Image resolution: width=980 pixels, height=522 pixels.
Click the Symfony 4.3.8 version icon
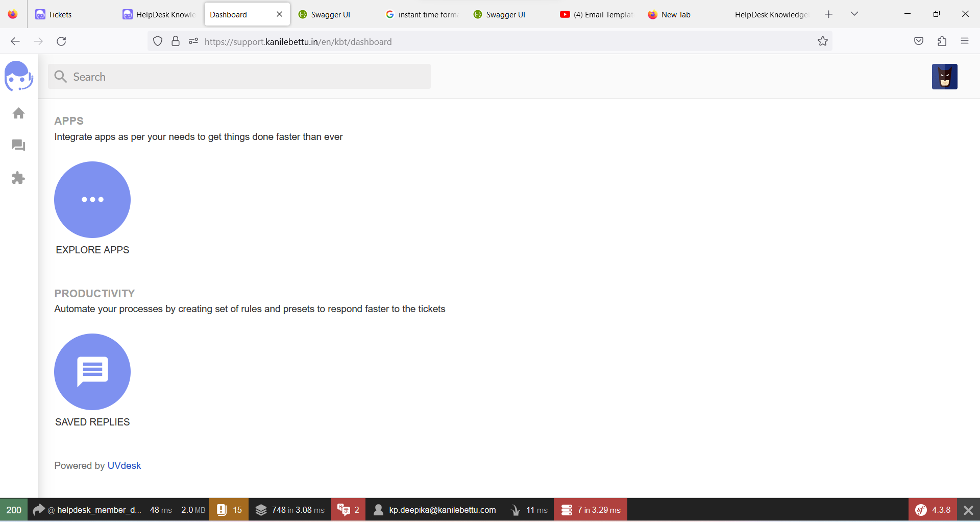(933, 510)
